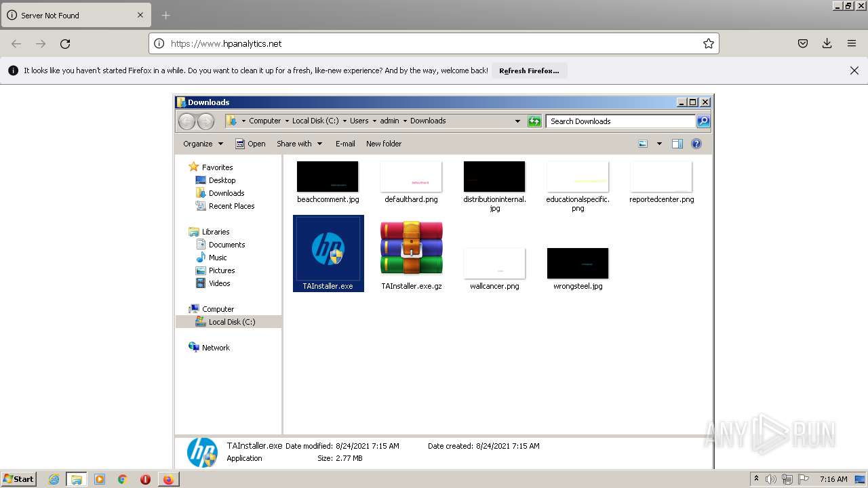Launch Internet Explorer from taskbar
The image size is (868, 488).
point(54,479)
